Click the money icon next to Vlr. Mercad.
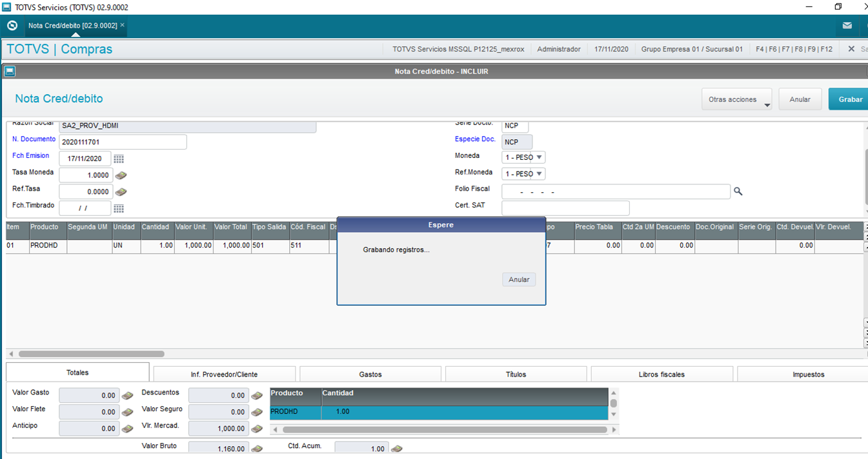Screen dimensions: 868x459 tap(257, 429)
